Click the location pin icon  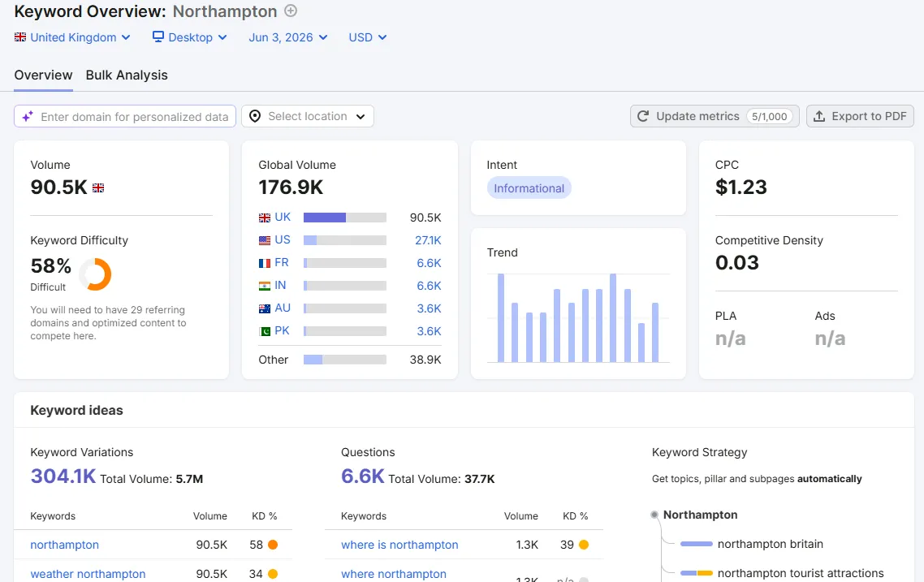point(255,116)
